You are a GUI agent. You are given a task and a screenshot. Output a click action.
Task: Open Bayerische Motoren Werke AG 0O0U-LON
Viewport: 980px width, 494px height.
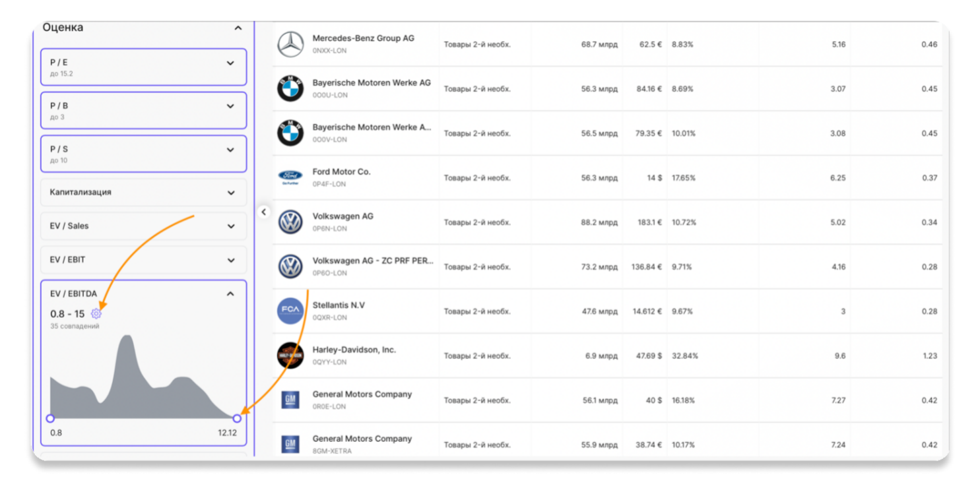(372, 82)
